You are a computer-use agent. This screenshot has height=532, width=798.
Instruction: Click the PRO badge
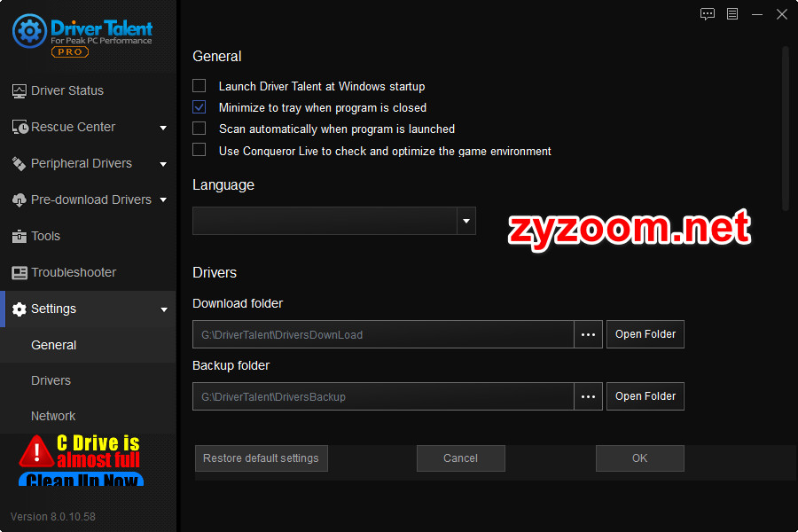pyautogui.click(x=70, y=52)
